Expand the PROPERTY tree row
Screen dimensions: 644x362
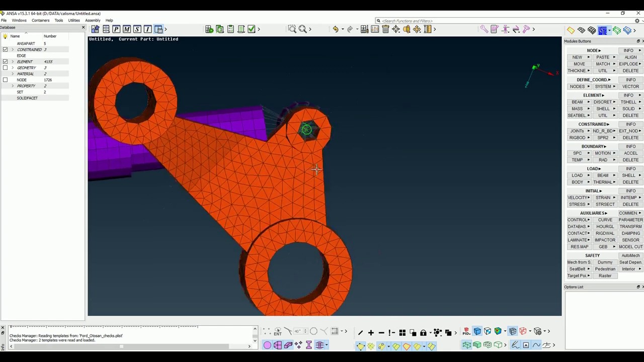pyautogui.click(x=13, y=86)
